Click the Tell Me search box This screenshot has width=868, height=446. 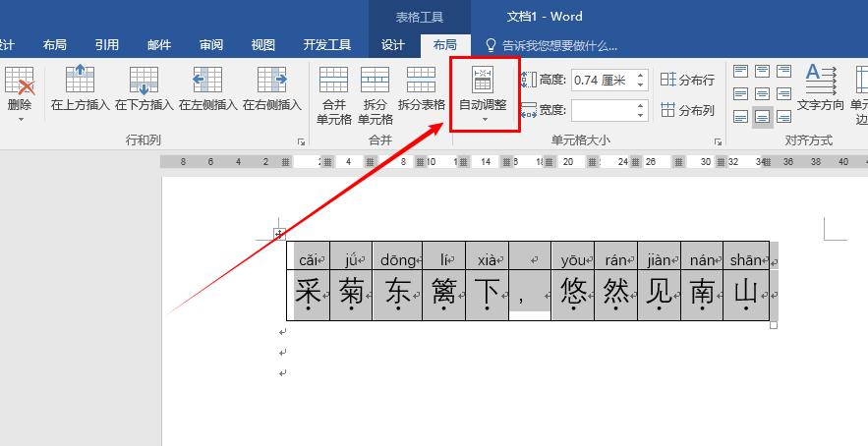(559, 45)
